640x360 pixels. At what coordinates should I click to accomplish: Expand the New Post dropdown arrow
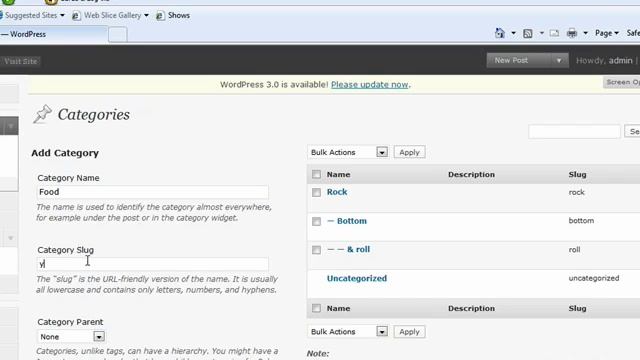click(559, 60)
